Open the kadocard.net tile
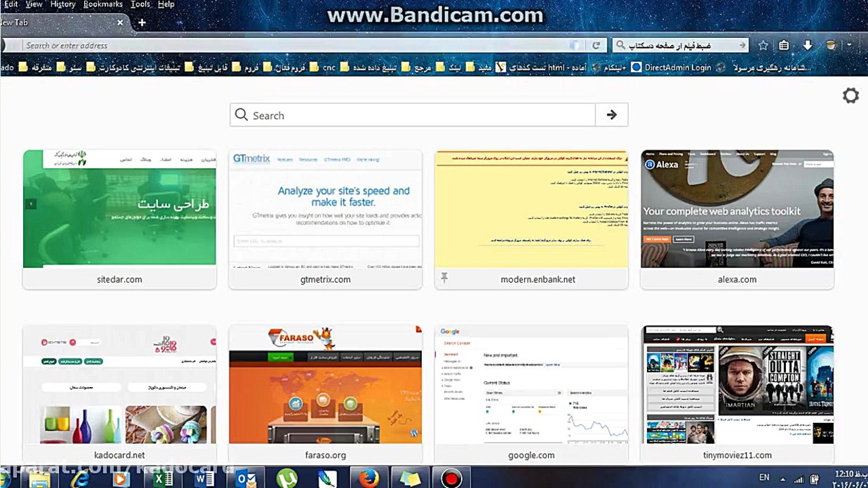 pyautogui.click(x=119, y=394)
